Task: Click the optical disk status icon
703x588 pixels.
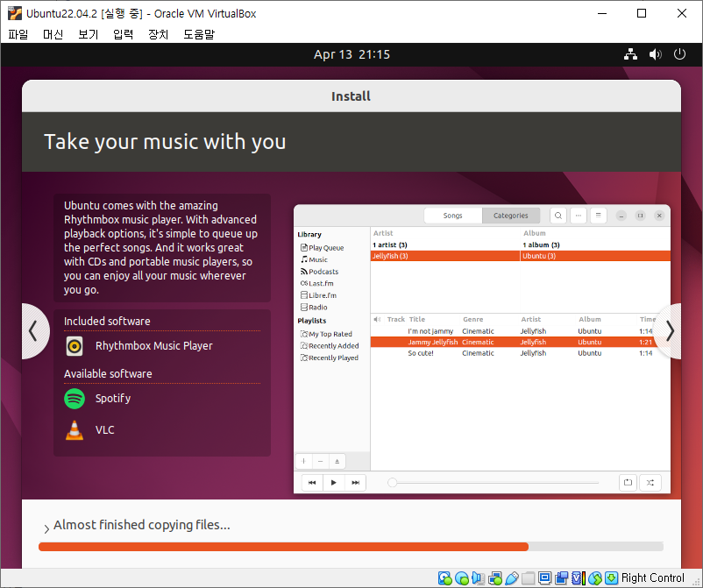Action: [x=462, y=578]
